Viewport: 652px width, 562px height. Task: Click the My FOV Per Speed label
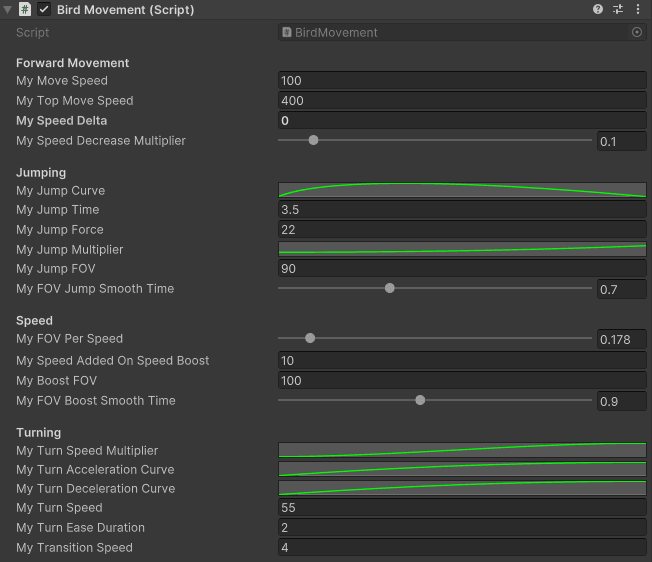pyautogui.click(x=69, y=338)
